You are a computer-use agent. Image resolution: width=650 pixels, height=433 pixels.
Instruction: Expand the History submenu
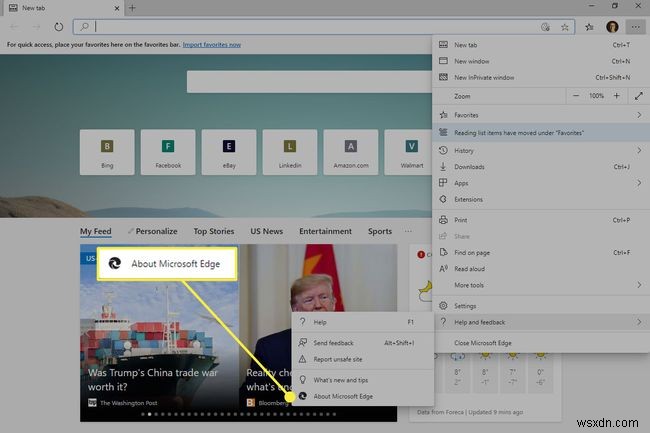[x=541, y=150]
